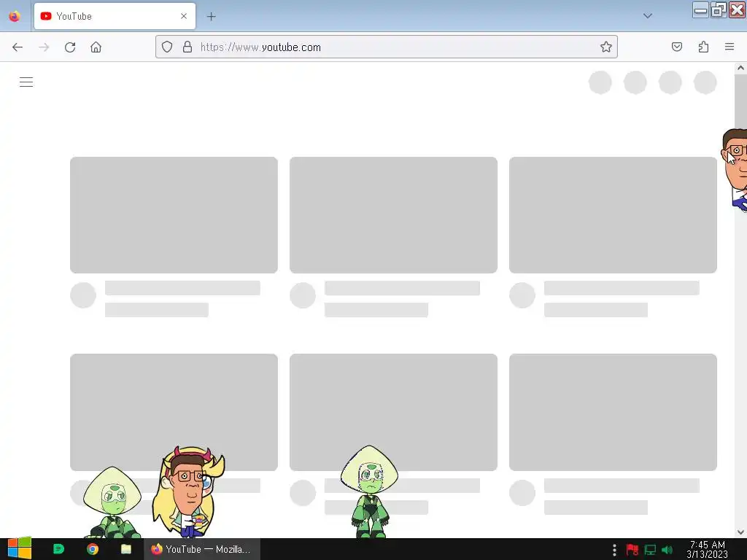
Task: Launch the green taskbar chat app
Action: tap(58, 549)
